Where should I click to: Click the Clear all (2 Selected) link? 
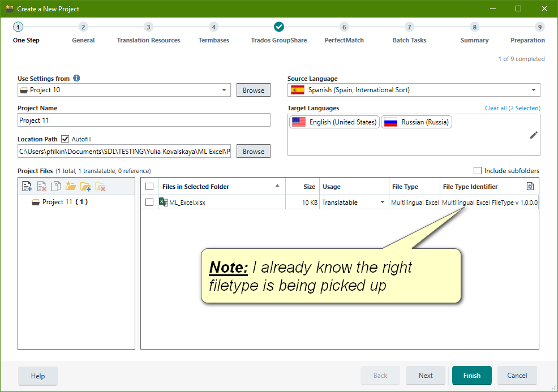pos(513,108)
